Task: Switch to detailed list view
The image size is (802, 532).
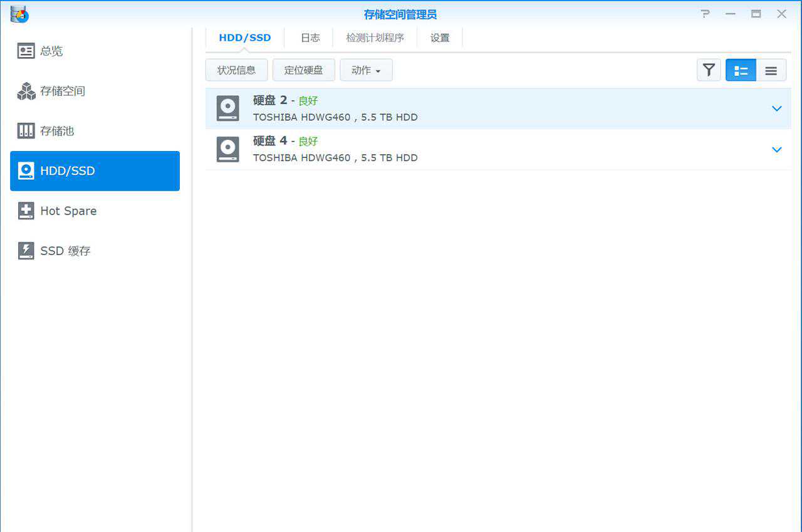Action: point(741,70)
